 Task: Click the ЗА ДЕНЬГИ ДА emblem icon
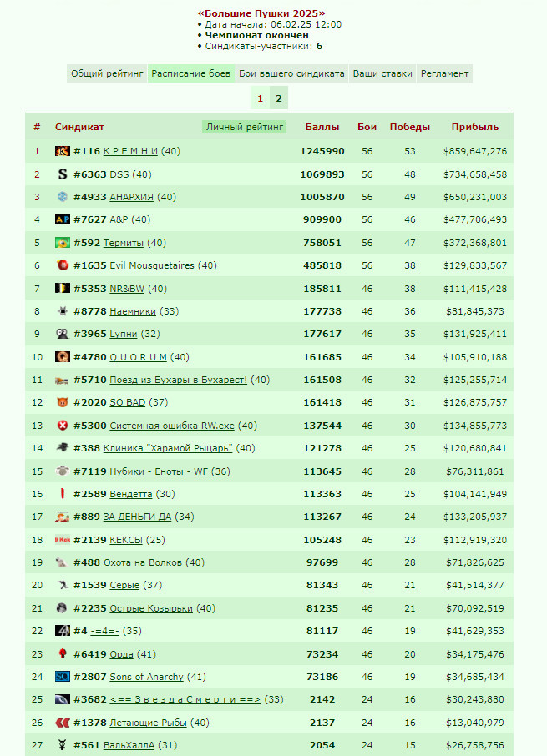tap(63, 517)
